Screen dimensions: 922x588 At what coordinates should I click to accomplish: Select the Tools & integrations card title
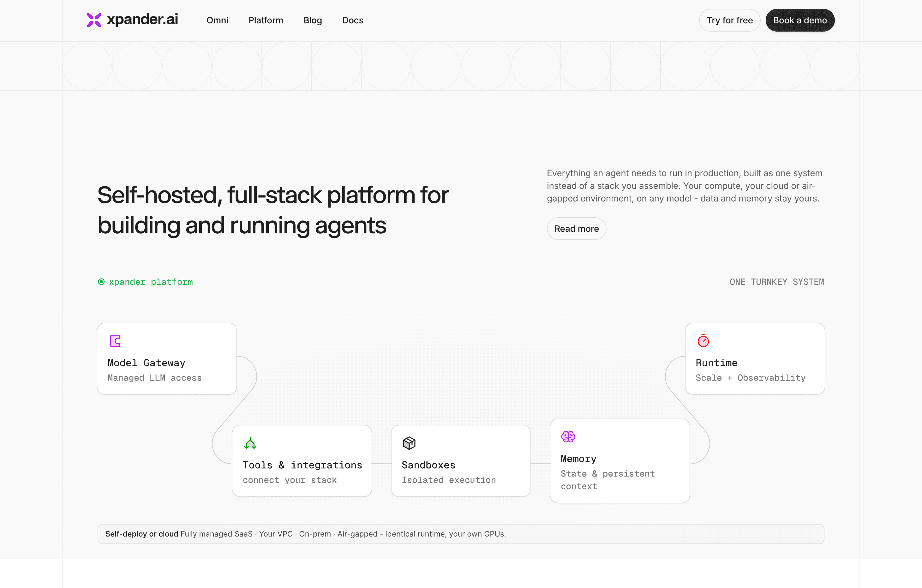[302, 465]
